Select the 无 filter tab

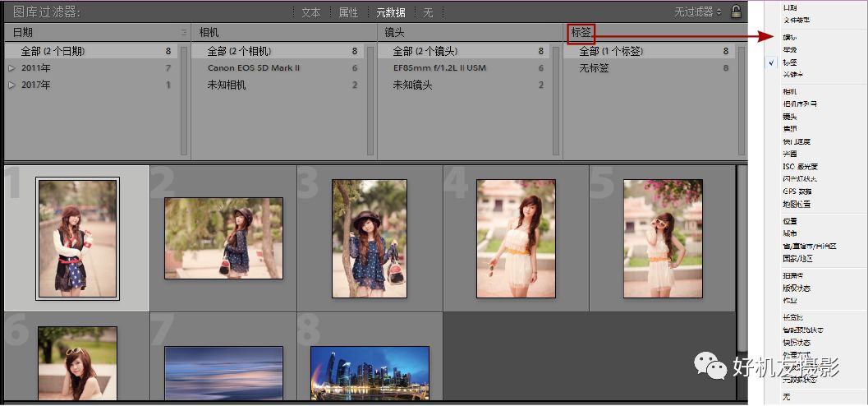[428, 12]
